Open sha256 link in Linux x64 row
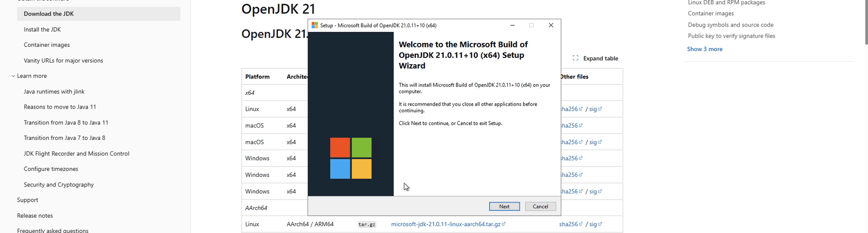Screen dimensions: 868x233 point(571,109)
